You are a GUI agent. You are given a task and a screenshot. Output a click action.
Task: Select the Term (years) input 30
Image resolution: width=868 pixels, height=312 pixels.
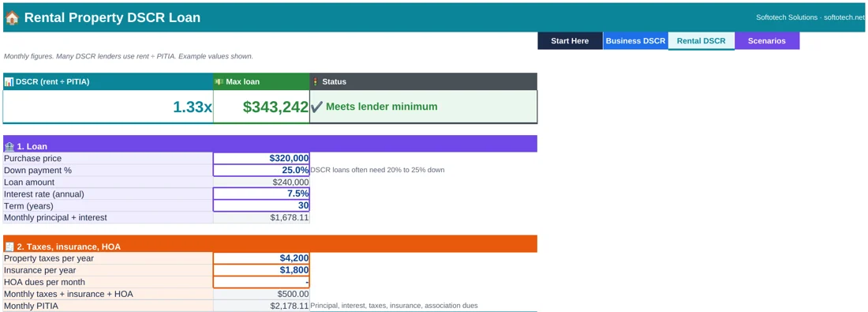(x=261, y=205)
